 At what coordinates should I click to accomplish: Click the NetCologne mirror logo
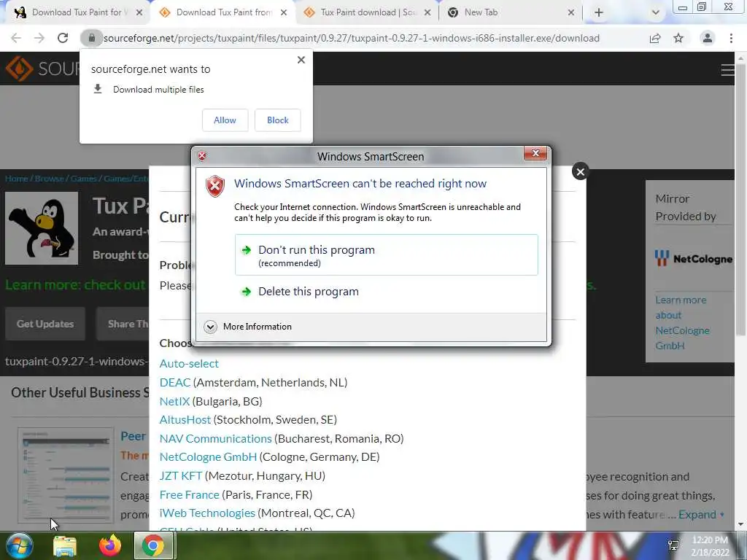pos(694,259)
